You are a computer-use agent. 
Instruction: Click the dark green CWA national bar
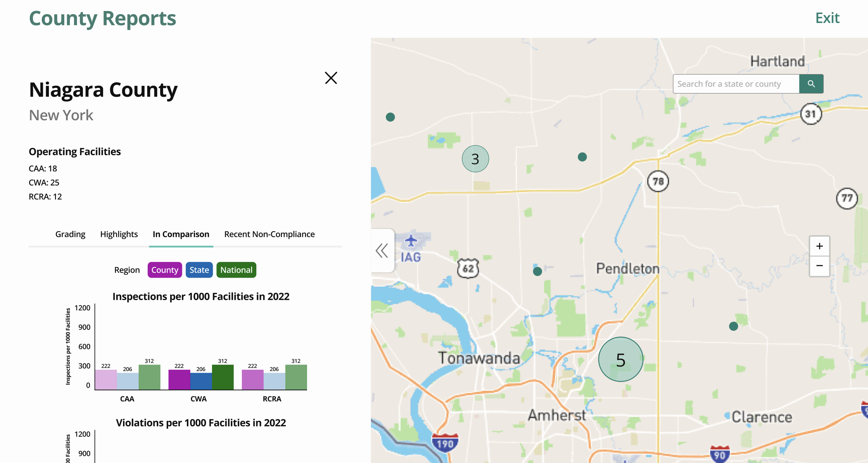(x=223, y=377)
